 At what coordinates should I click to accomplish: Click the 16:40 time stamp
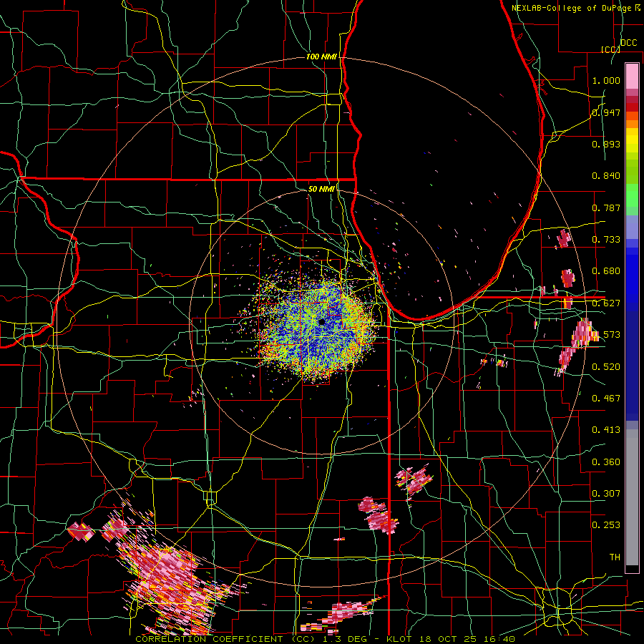tap(499, 639)
